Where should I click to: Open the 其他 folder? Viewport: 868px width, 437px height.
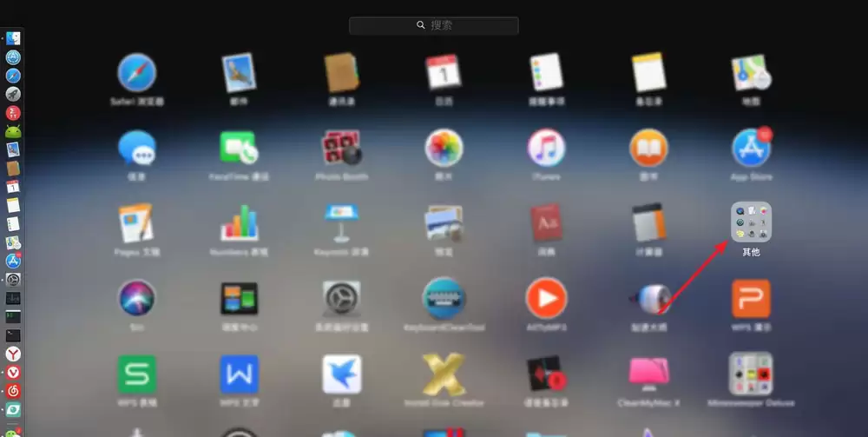tap(751, 222)
